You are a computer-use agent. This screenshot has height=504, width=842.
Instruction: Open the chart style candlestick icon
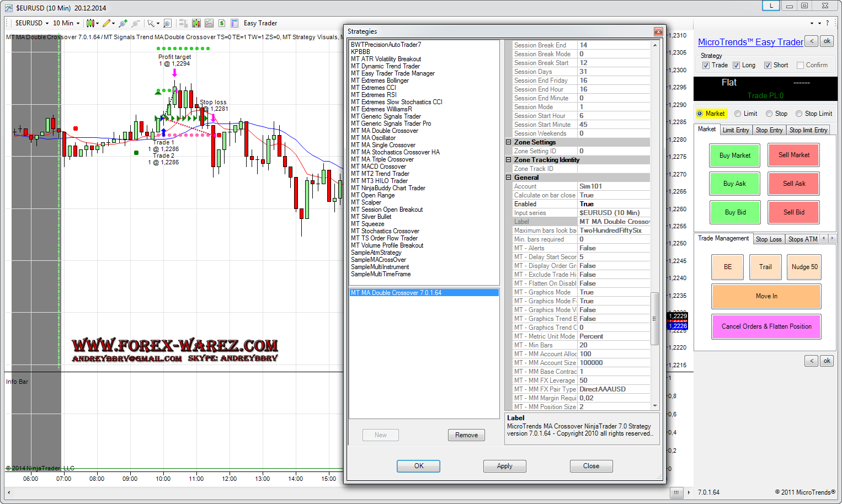tap(90, 23)
